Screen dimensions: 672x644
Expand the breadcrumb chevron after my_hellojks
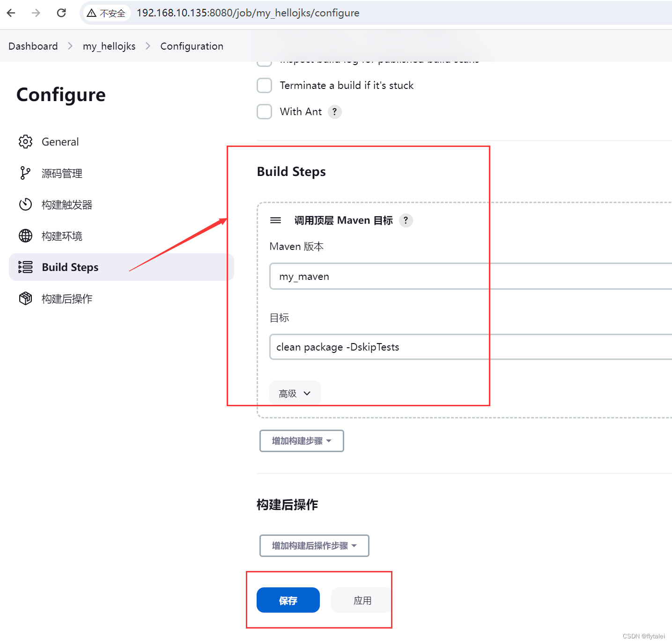(148, 46)
